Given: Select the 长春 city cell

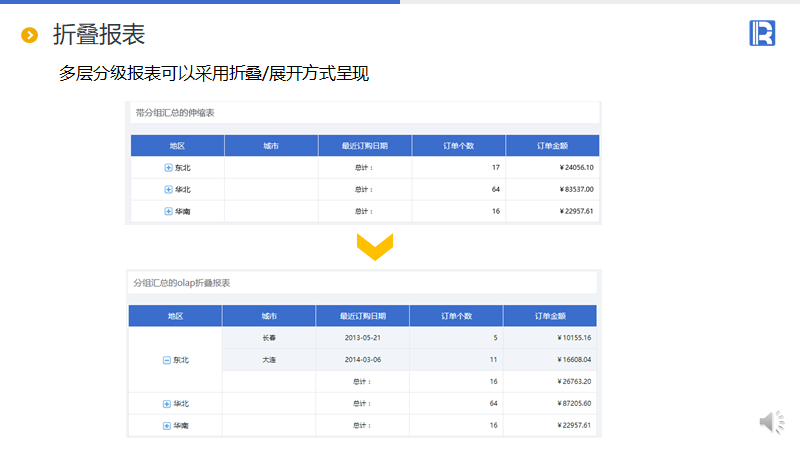Looking at the screenshot, I should click(268, 338).
